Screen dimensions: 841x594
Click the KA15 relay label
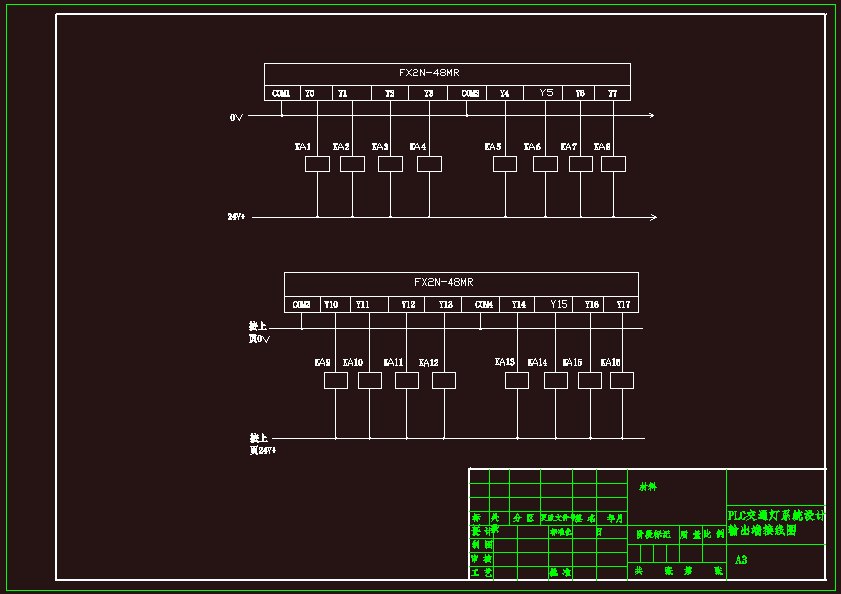point(572,362)
